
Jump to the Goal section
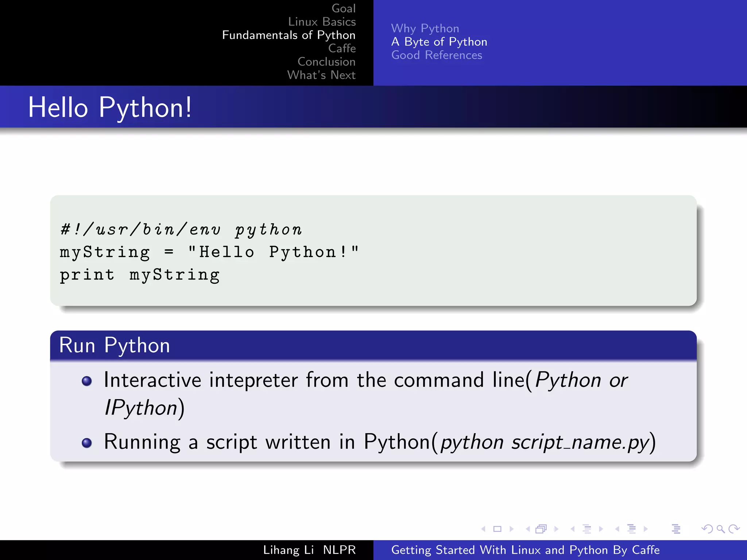pyautogui.click(x=344, y=8)
